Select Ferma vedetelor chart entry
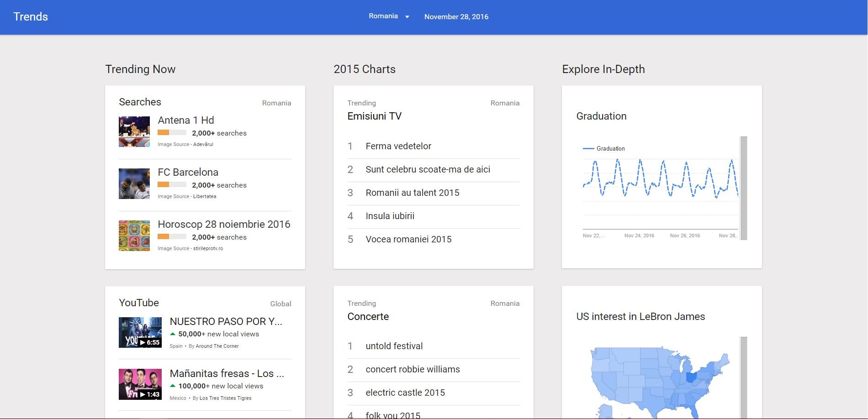 pyautogui.click(x=398, y=147)
